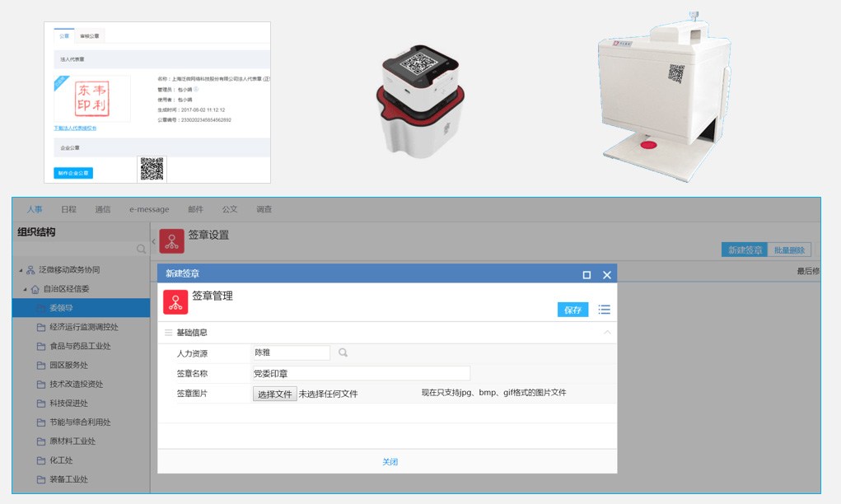
Task: Collapse the 基础信息 section chevron
Action: click(607, 333)
